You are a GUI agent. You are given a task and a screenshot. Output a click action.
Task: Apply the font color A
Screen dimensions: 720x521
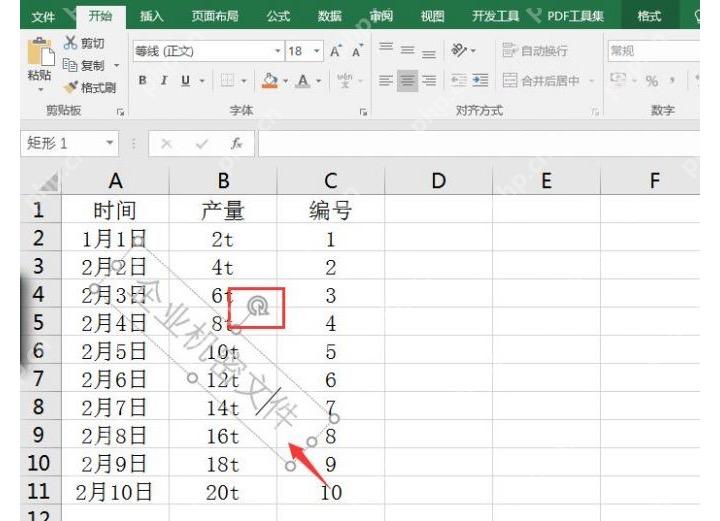303,81
